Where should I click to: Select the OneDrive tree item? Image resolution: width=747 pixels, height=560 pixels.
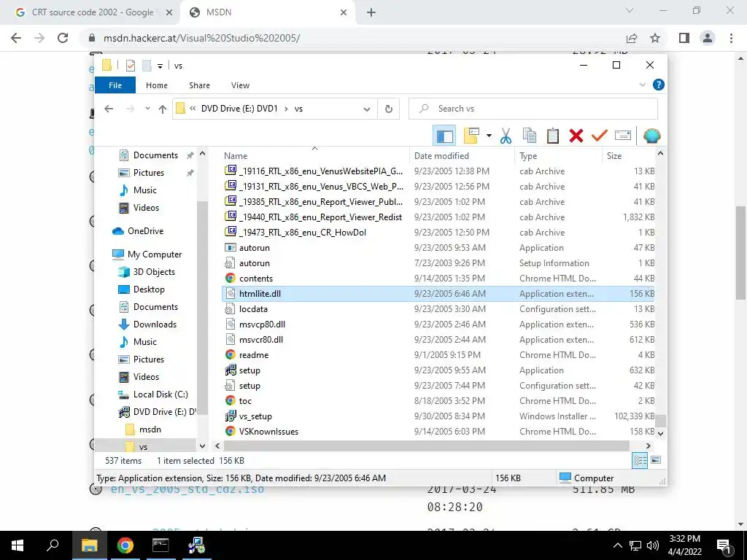(145, 231)
